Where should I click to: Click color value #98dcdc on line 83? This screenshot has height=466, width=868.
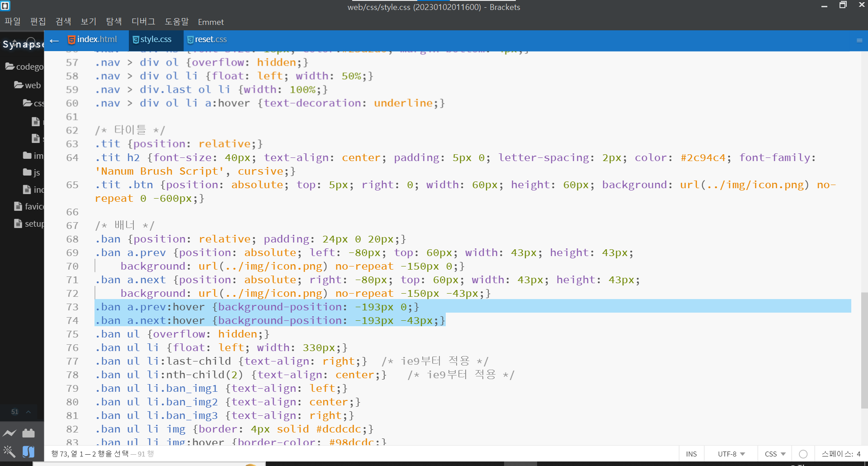[x=352, y=442]
